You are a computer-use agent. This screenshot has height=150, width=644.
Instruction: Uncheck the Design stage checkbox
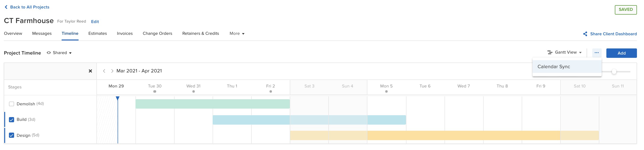click(x=12, y=135)
